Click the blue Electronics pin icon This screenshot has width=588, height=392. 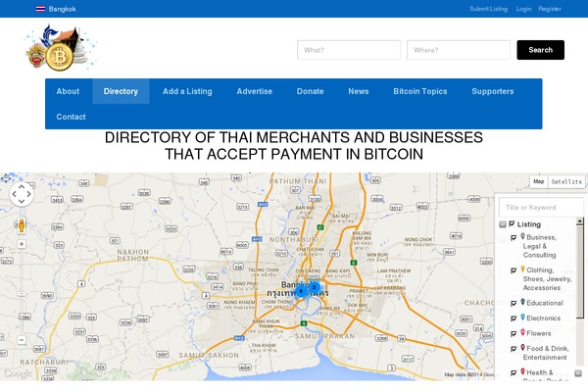click(522, 318)
